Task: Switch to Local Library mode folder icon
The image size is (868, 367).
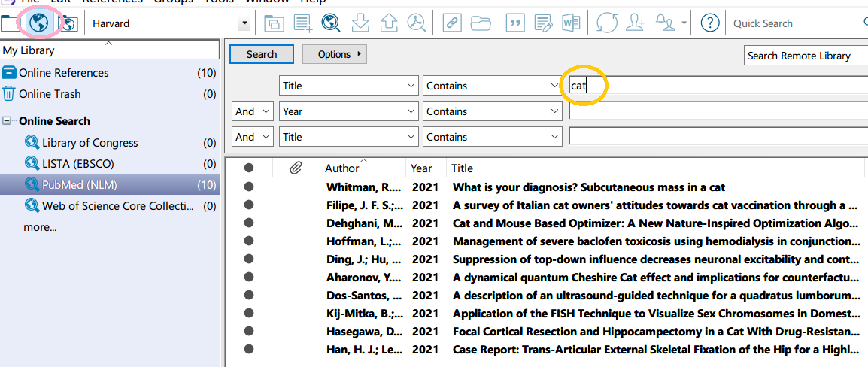Action: tap(10, 23)
